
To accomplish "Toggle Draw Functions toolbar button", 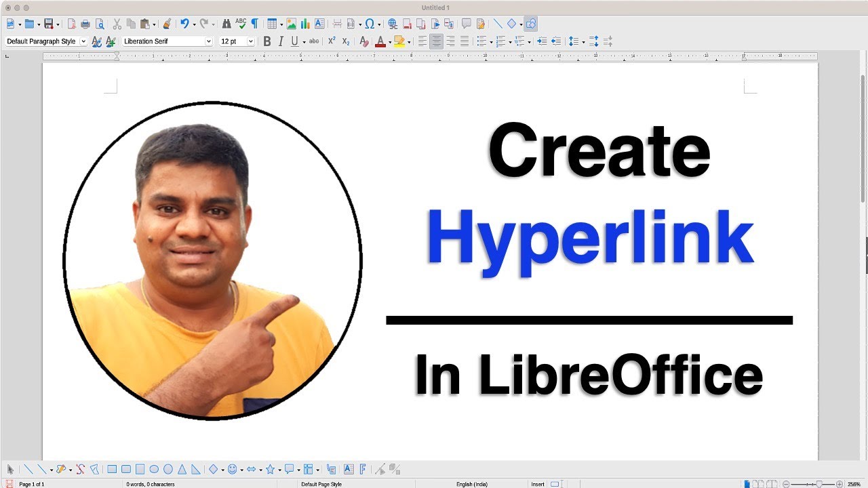I will pos(530,24).
